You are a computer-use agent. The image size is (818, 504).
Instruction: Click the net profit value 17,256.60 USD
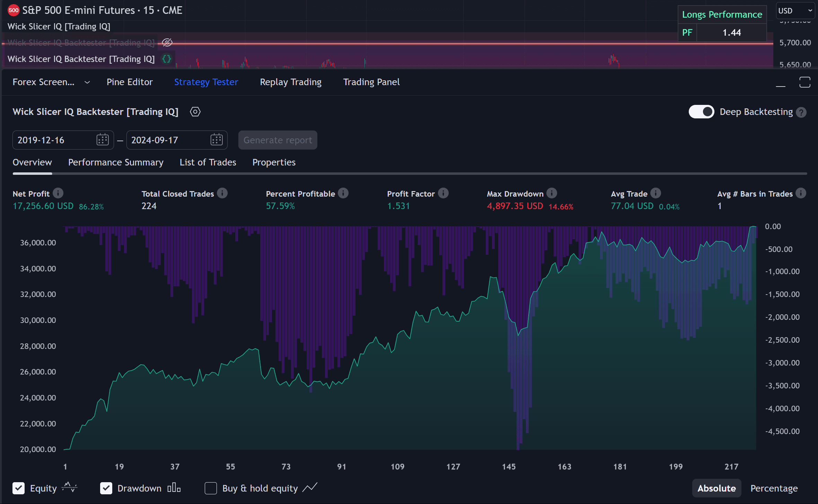pos(43,206)
